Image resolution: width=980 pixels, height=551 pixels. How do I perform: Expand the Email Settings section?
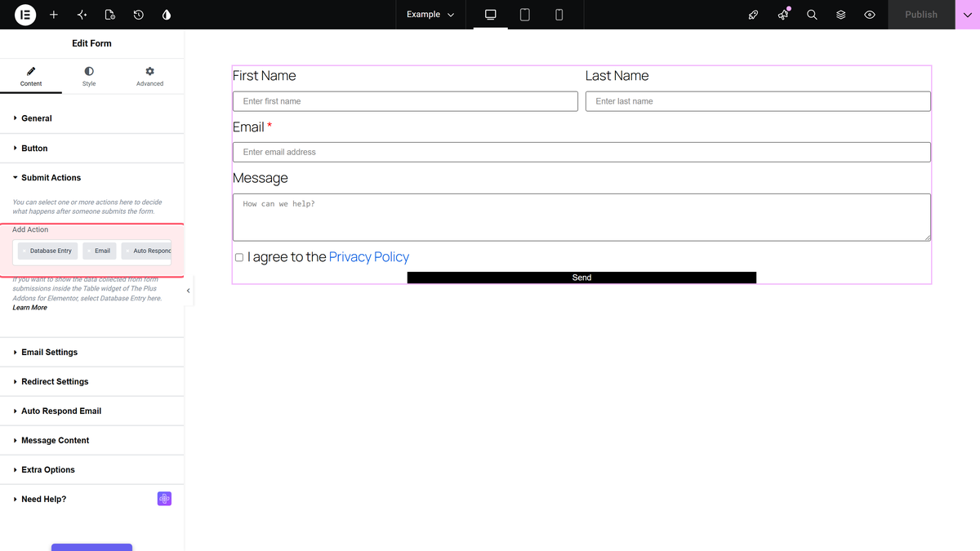pyautogui.click(x=92, y=352)
